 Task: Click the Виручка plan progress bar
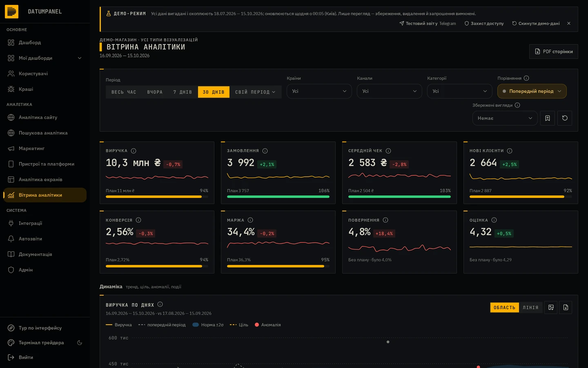point(157,197)
